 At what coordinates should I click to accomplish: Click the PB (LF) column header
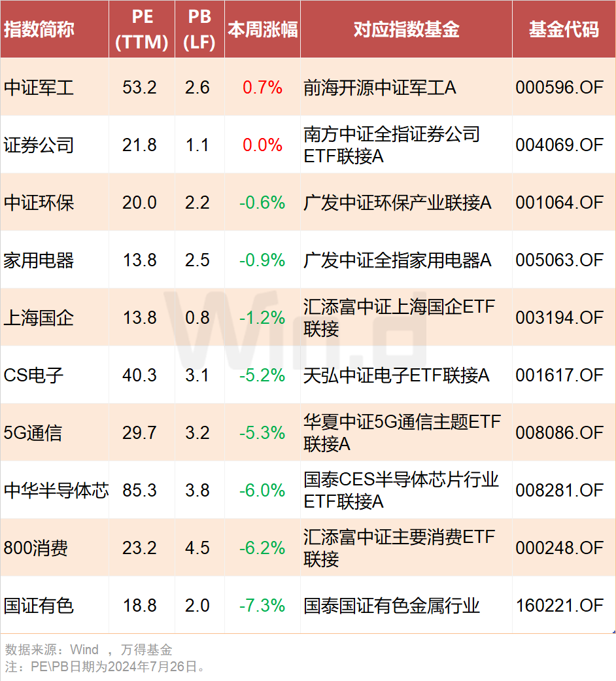coord(199,29)
